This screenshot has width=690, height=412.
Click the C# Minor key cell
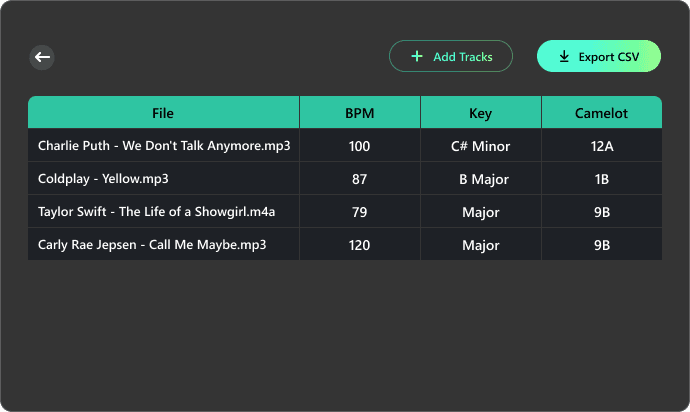(x=481, y=146)
